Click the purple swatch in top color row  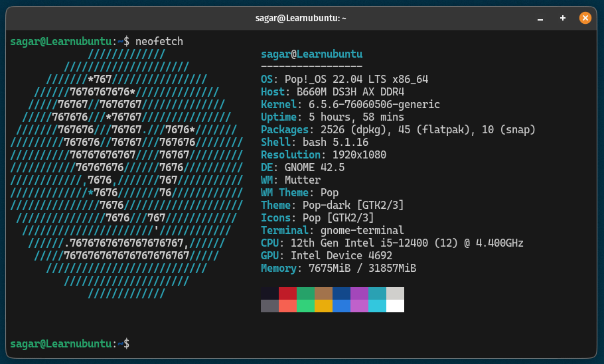click(x=359, y=293)
